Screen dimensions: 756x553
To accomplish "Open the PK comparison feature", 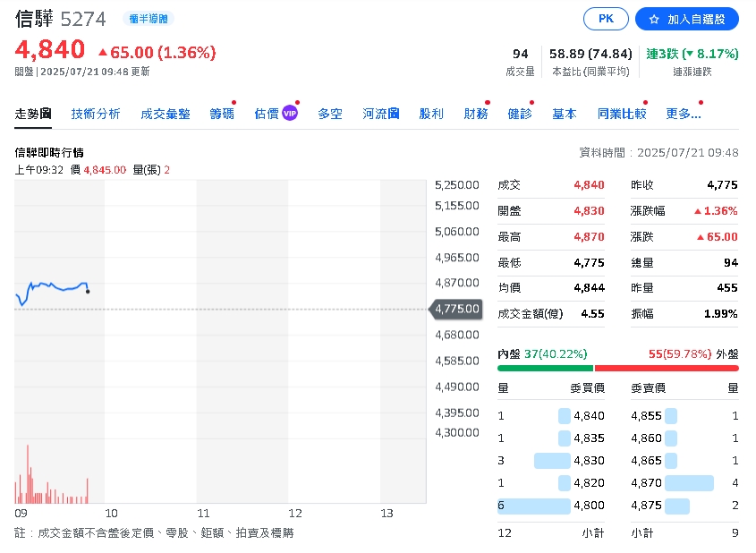I will [x=606, y=18].
